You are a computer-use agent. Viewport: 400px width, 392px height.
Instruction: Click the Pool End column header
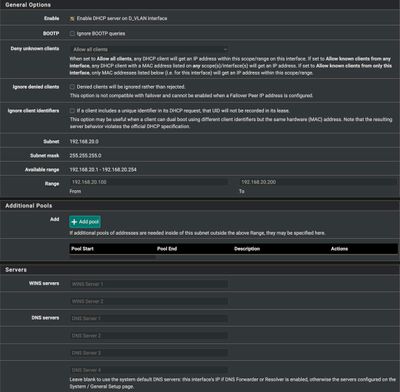pos(167,249)
